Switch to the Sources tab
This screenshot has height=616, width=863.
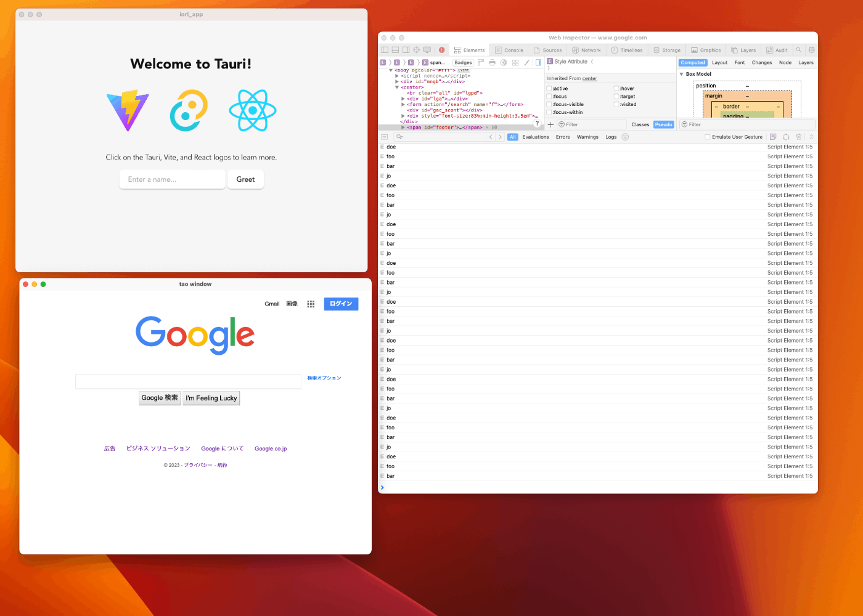[x=548, y=50]
